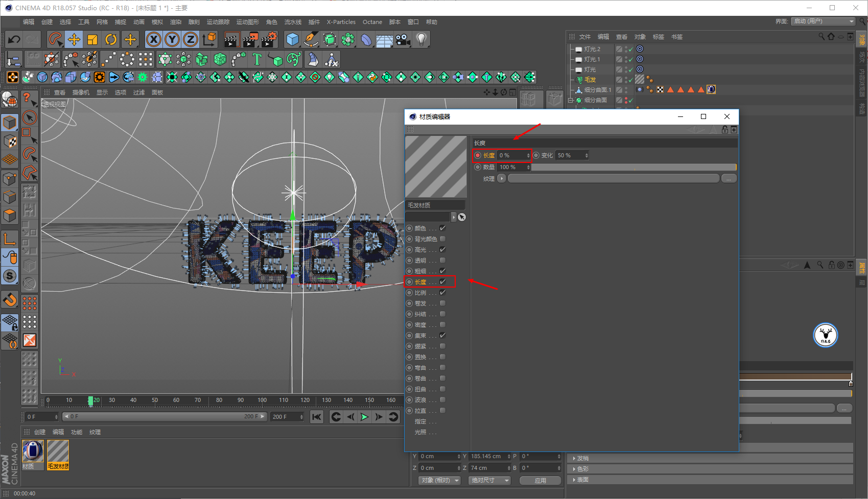Uncheck the 集束 channel checkbox

coord(442,336)
